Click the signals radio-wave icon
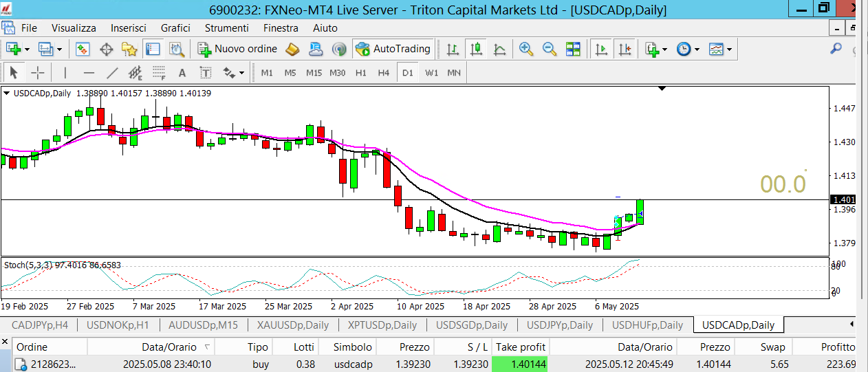This screenshot has width=868, height=372. pyautogui.click(x=338, y=49)
